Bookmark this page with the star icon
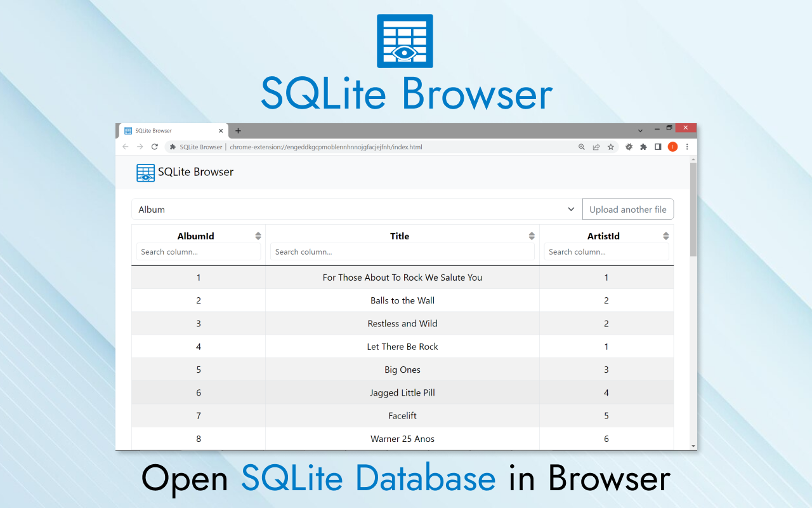 (x=611, y=147)
